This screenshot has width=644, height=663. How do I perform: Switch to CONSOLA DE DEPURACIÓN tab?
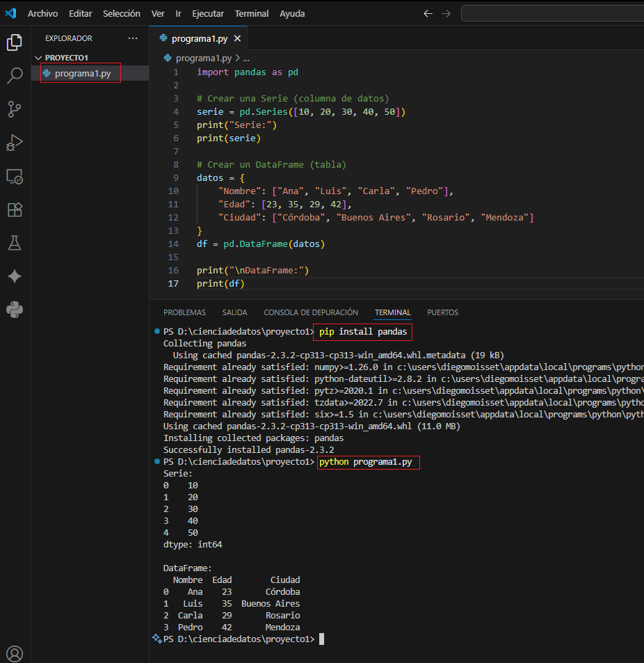(311, 312)
